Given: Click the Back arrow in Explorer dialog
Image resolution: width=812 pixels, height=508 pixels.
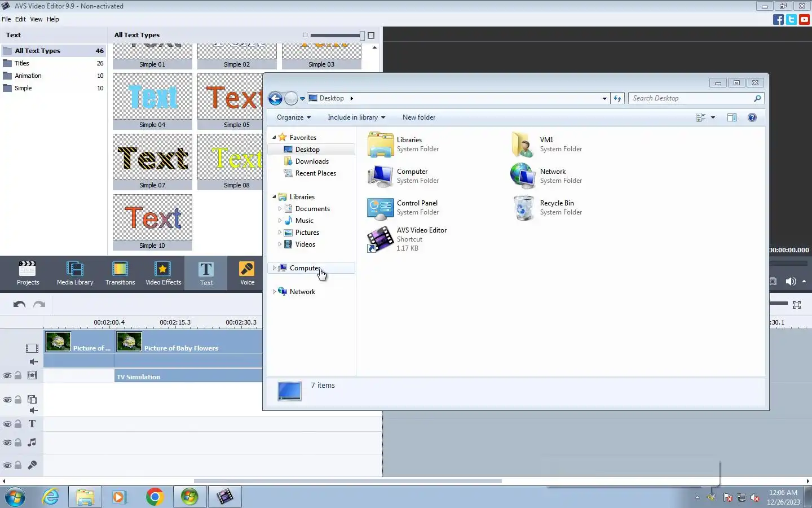Looking at the screenshot, I should pos(275,99).
